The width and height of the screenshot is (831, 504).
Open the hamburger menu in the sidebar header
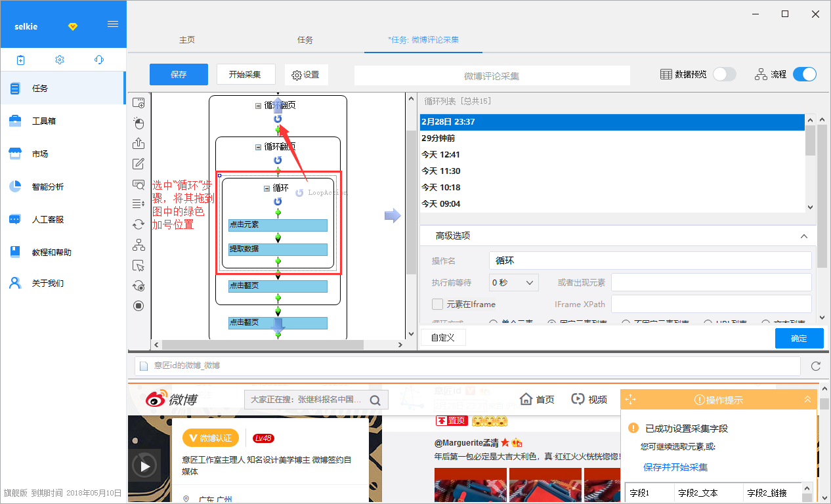click(x=113, y=24)
